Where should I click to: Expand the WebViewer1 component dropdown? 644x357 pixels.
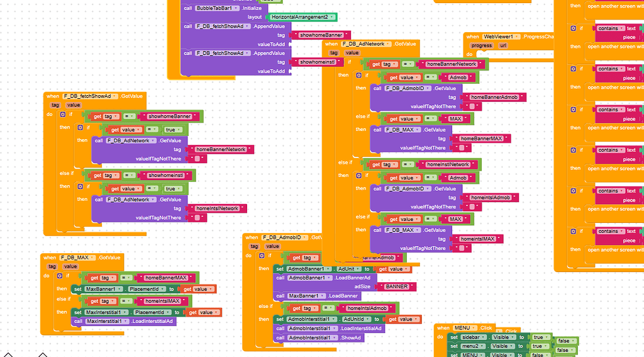[502, 37]
